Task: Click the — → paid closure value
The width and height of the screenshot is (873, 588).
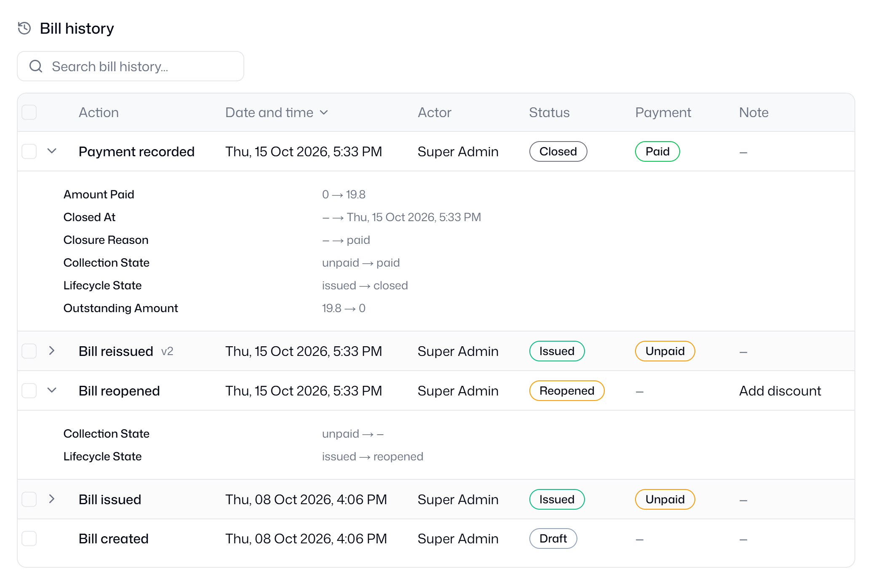Action: (x=346, y=240)
